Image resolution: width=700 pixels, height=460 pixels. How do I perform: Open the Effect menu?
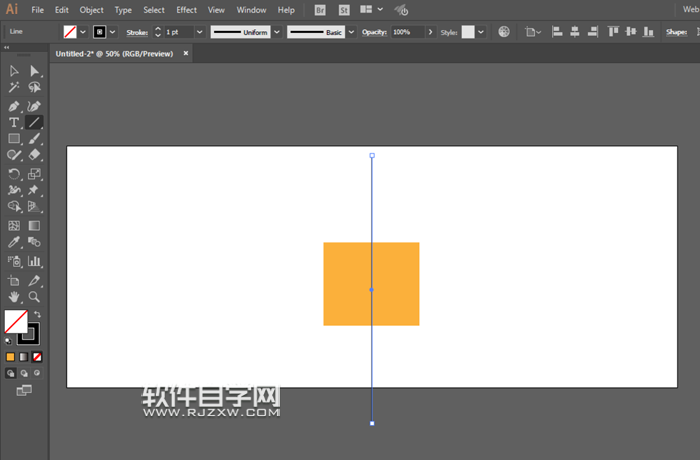[187, 10]
